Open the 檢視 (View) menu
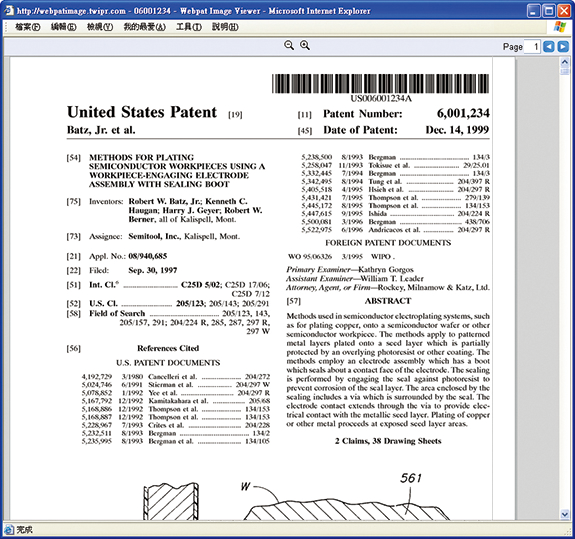The height and width of the screenshot is (539, 575). (x=100, y=27)
